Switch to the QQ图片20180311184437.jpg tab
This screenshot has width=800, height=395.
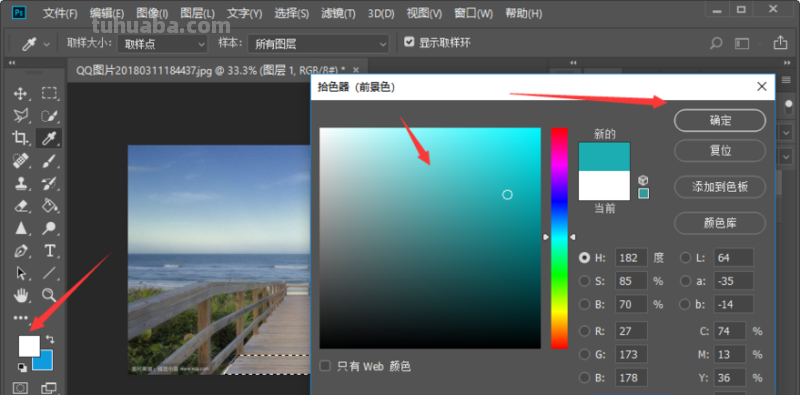coord(210,70)
